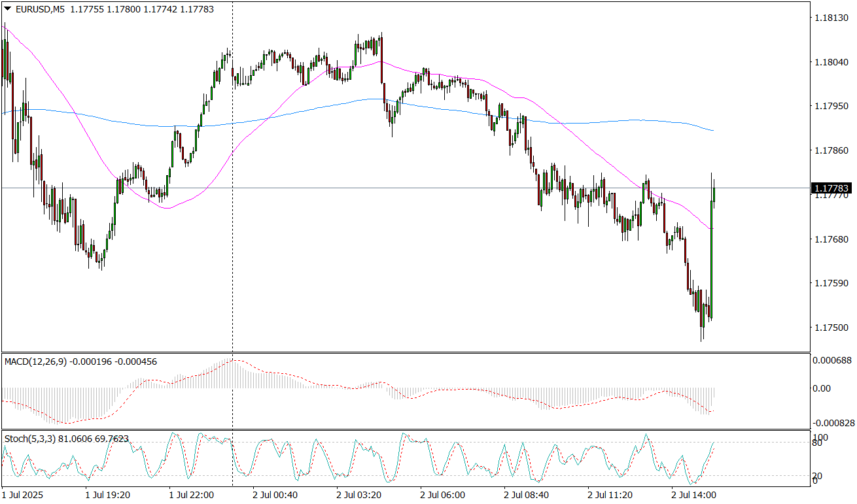Click the 2 Jul 00:40 time label

click(275, 496)
